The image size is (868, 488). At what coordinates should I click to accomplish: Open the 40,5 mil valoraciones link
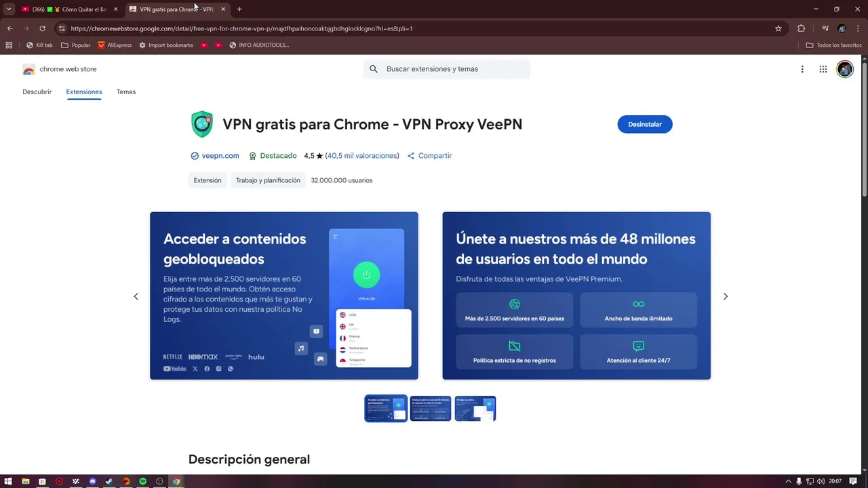coord(362,156)
